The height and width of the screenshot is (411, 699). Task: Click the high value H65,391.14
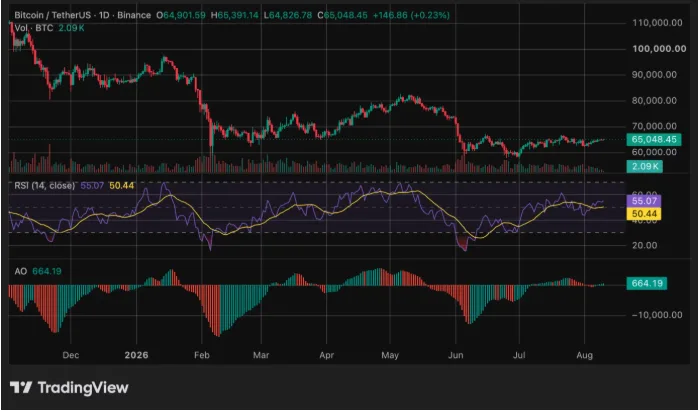(234, 15)
